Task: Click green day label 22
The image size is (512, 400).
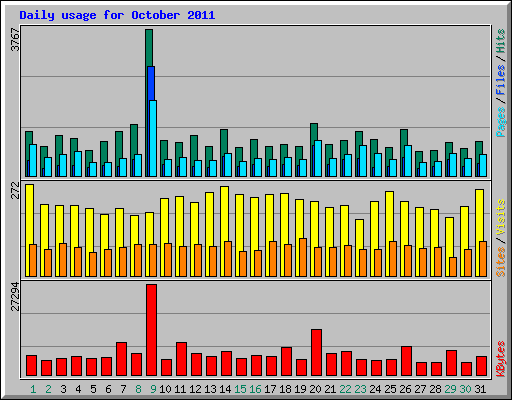Action: click(345, 389)
